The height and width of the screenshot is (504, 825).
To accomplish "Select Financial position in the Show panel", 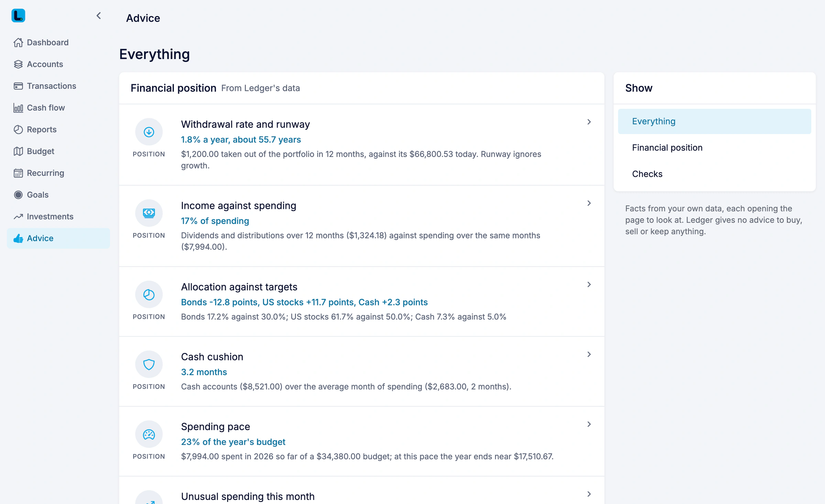I will coord(714,148).
